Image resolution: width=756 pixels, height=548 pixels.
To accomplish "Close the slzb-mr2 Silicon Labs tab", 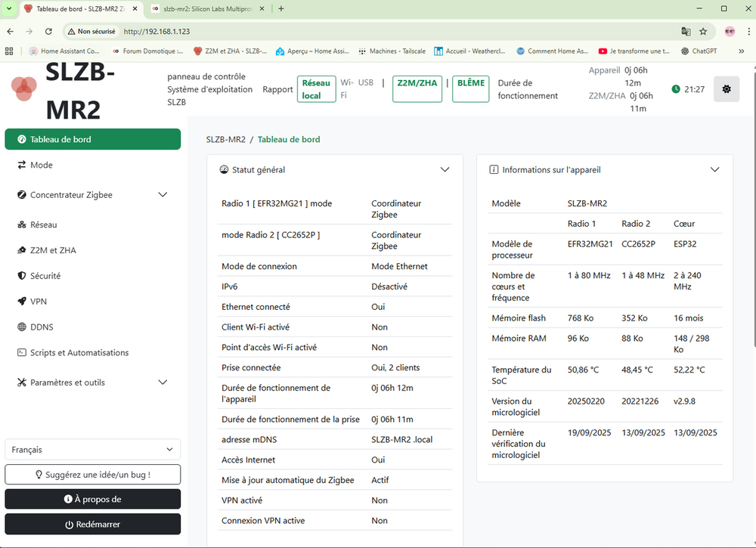I will click(x=262, y=8).
